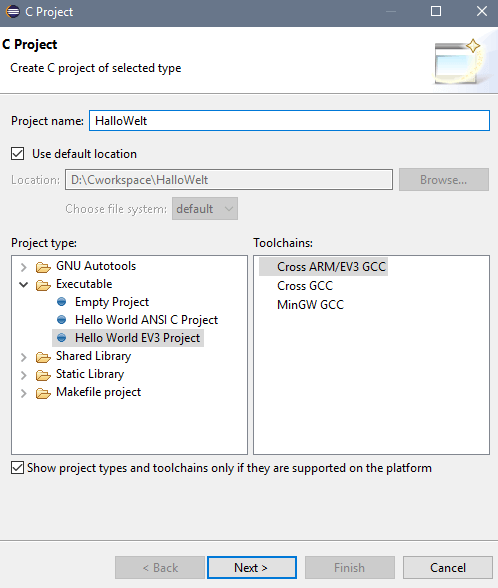Viewport: 498px width, 588px height.
Task: Expand the GNU Autotools tree node
Action: coord(24,267)
